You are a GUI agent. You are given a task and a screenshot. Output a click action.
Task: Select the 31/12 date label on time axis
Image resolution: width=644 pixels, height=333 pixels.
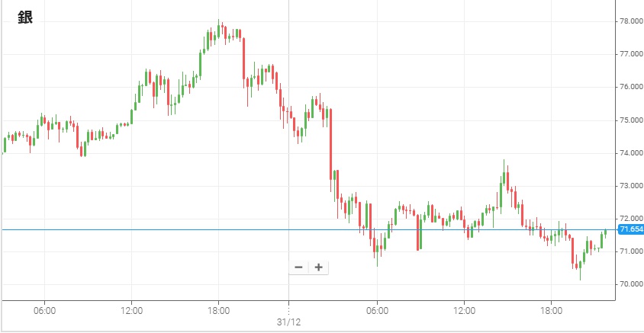pos(288,322)
